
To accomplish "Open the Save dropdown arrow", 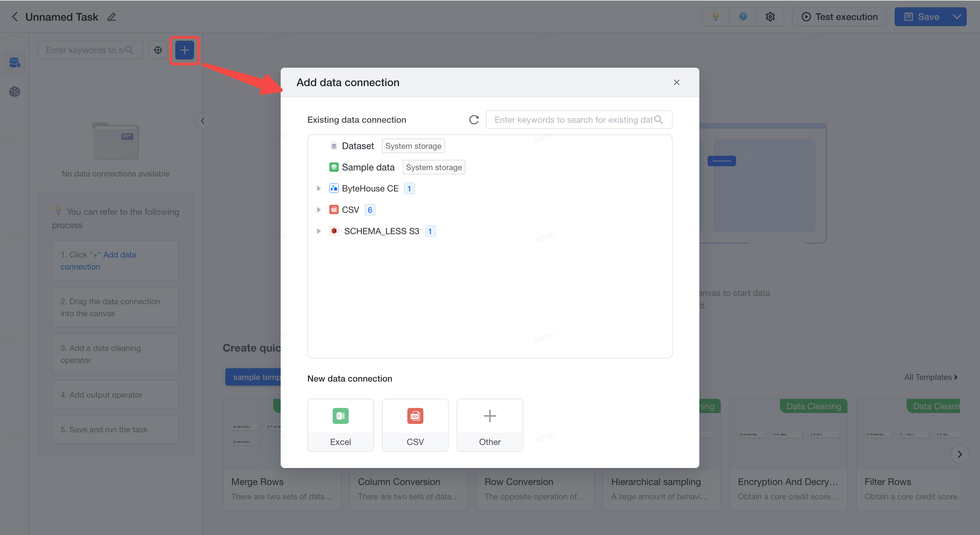I will (956, 17).
